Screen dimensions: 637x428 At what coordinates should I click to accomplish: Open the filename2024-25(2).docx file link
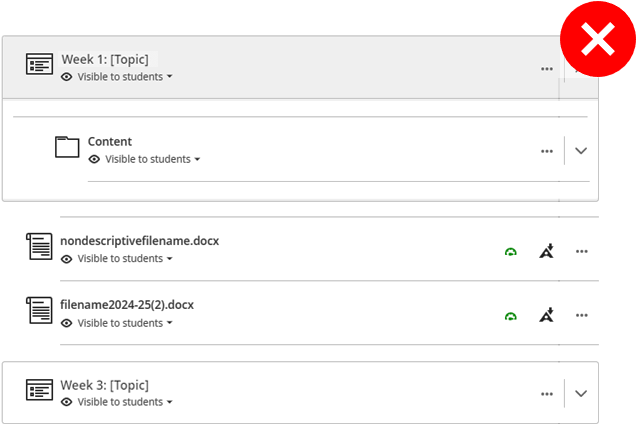127,305
